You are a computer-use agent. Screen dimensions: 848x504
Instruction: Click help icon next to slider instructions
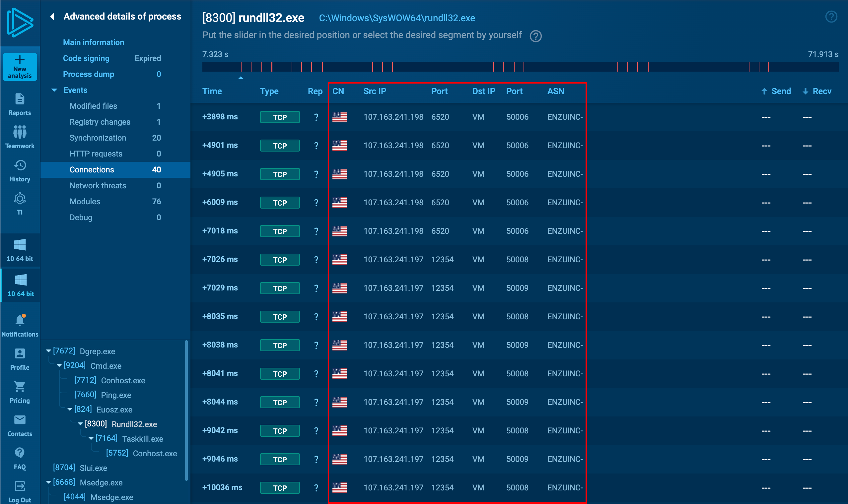[x=535, y=36]
